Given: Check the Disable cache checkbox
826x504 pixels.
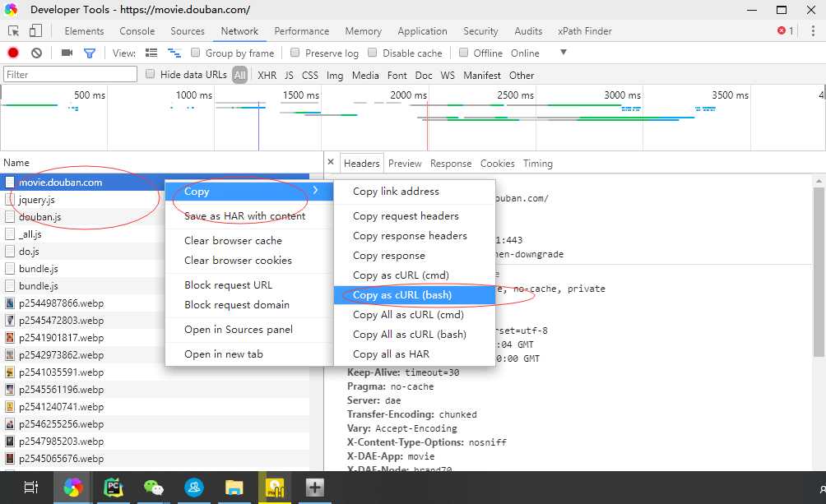Looking at the screenshot, I should point(373,52).
